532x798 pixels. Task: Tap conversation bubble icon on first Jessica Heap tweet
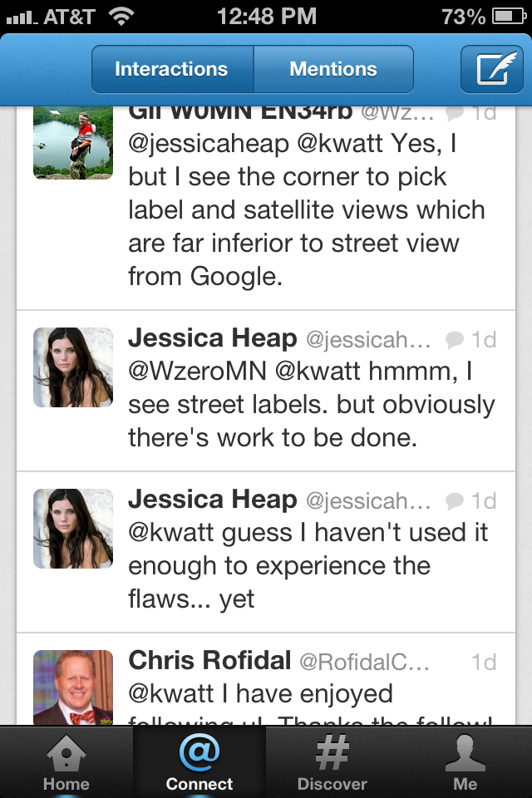tap(454, 340)
